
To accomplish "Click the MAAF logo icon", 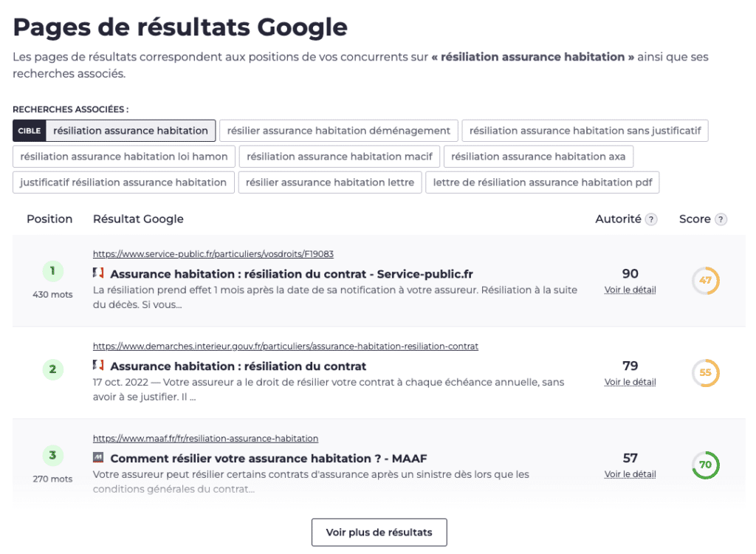I will coord(100,458).
